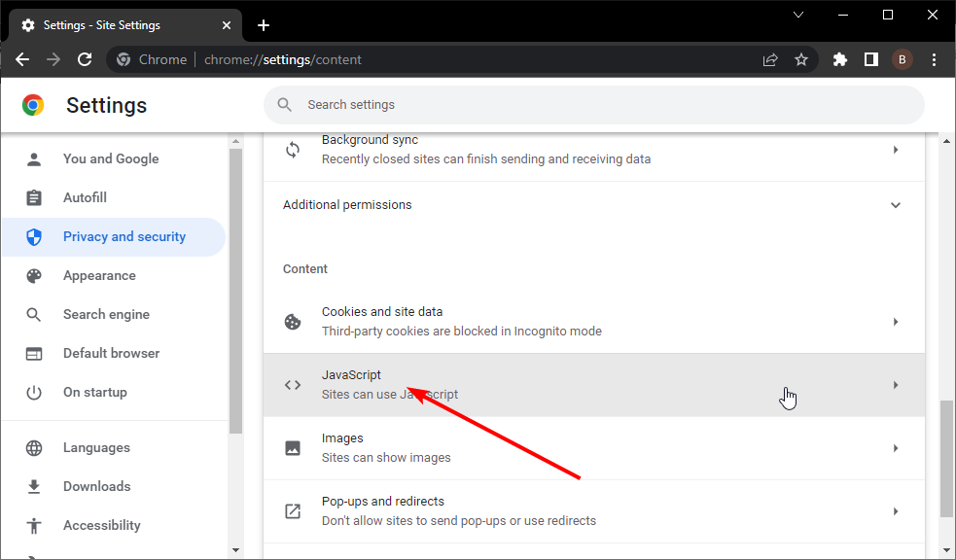Click the forward navigation arrow
Screen dimensions: 956x560
point(53,59)
